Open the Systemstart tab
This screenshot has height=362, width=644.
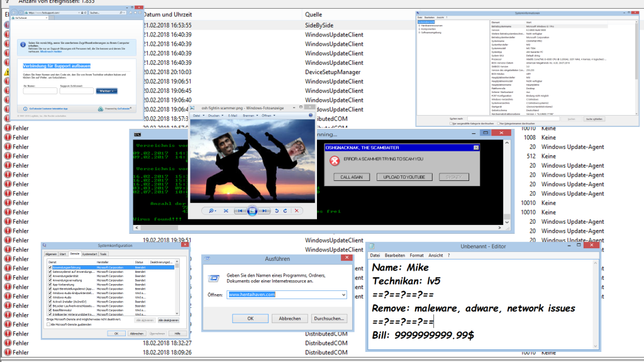89,254
